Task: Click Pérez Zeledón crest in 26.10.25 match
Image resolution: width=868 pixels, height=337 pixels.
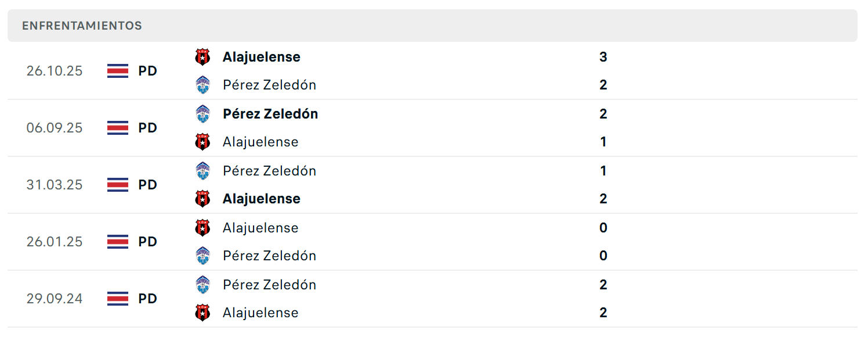Action: click(x=202, y=85)
